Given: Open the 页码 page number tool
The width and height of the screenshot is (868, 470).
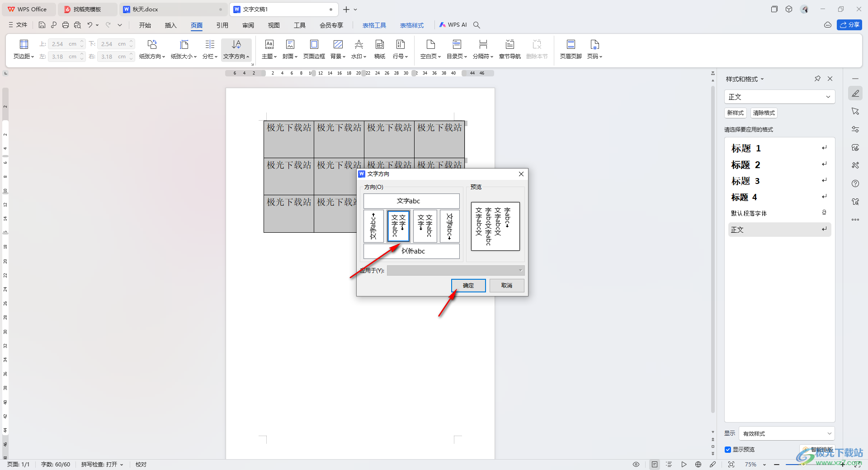Looking at the screenshot, I should [x=594, y=49].
